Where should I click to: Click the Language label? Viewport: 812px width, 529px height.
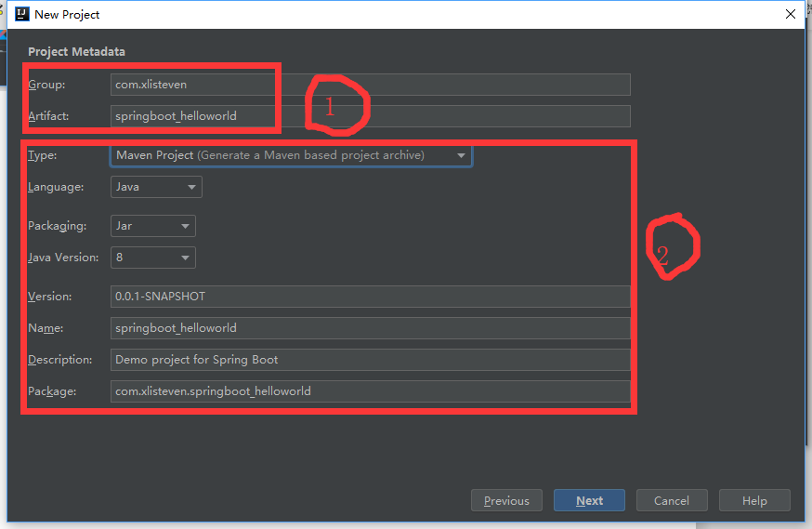[x=56, y=187]
